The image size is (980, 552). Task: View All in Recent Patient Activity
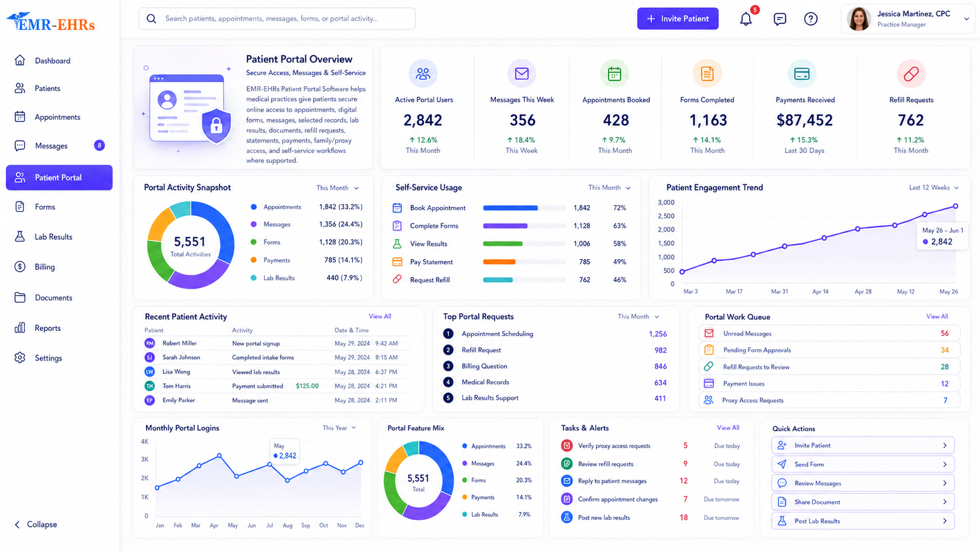tap(380, 317)
